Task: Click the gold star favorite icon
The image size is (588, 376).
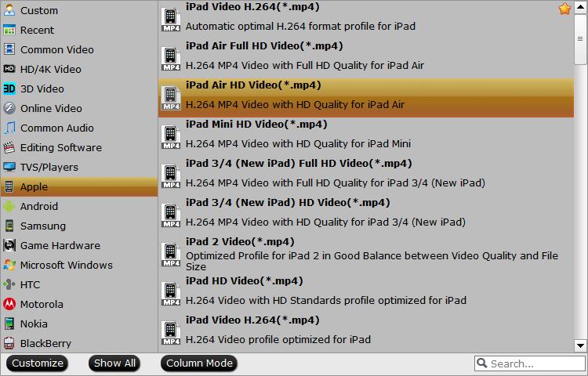Action: tap(564, 9)
